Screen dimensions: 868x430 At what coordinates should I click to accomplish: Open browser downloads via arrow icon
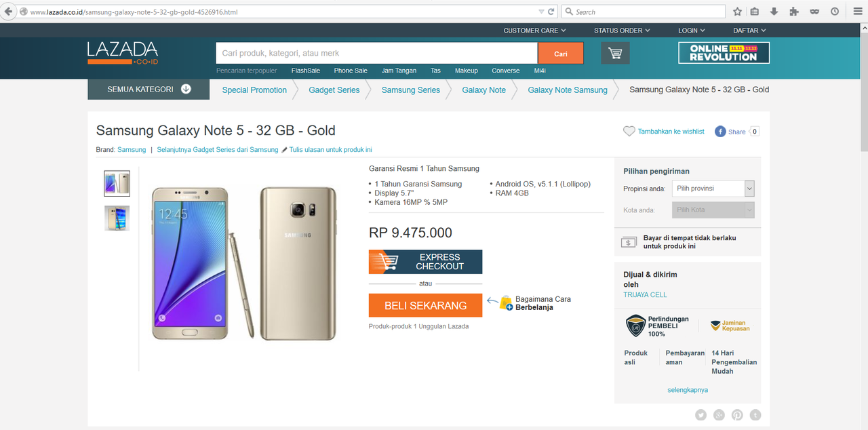(774, 11)
